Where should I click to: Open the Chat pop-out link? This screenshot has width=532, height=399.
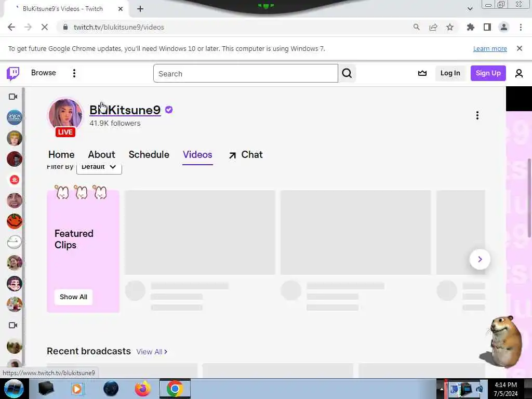pos(246,155)
